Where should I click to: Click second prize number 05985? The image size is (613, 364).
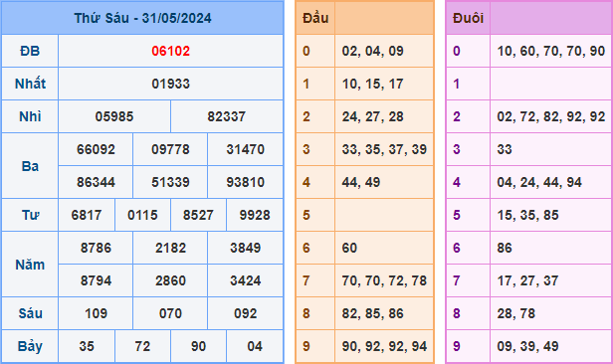[x=114, y=116]
